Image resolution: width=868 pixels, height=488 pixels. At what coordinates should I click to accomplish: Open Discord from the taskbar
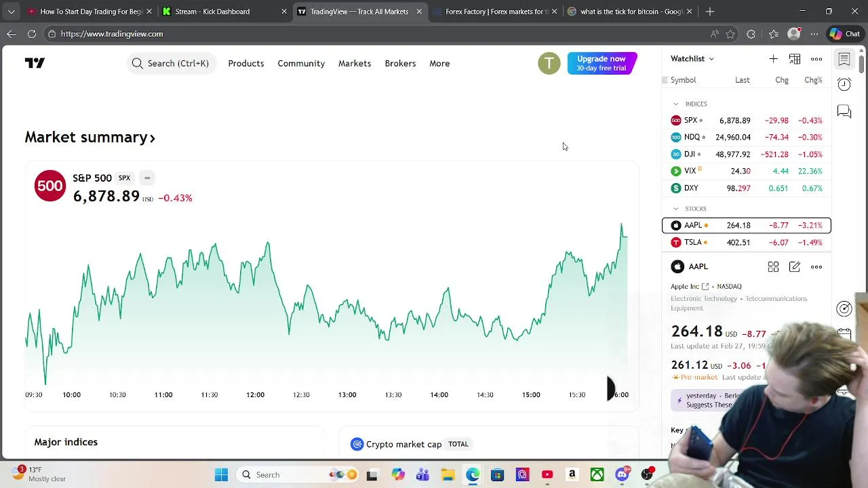coord(622,474)
